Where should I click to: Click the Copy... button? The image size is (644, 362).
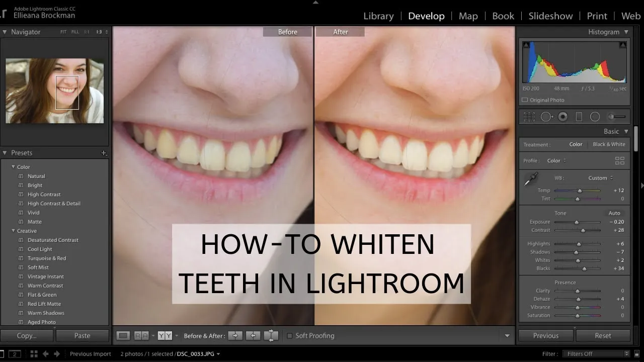point(27,336)
